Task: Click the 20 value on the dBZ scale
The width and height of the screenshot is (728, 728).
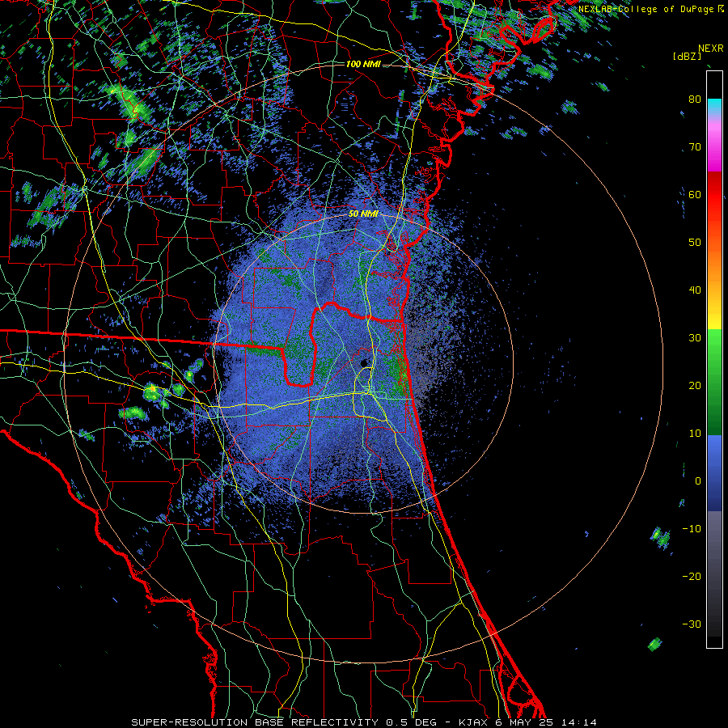Action: (695, 386)
